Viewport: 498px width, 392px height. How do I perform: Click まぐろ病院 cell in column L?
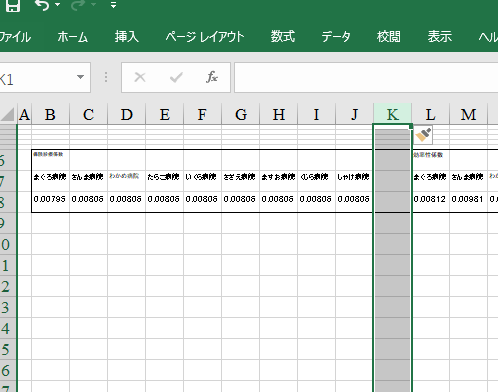pyautogui.click(x=431, y=181)
